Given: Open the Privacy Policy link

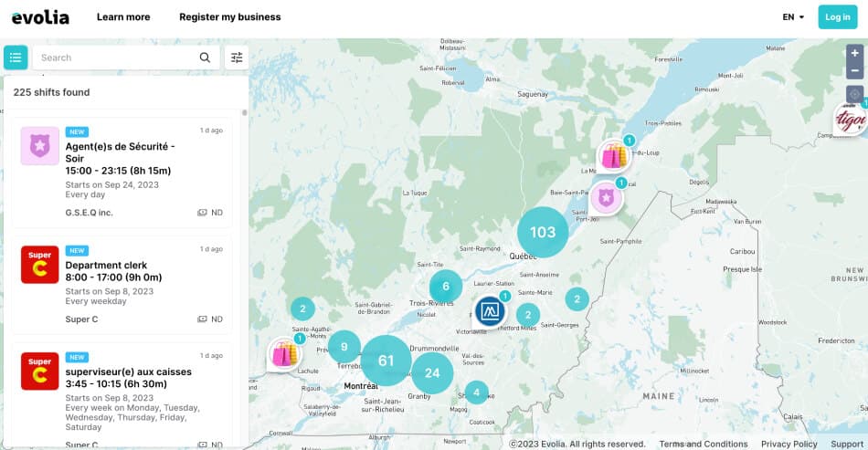Looking at the screenshot, I should (x=789, y=444).
